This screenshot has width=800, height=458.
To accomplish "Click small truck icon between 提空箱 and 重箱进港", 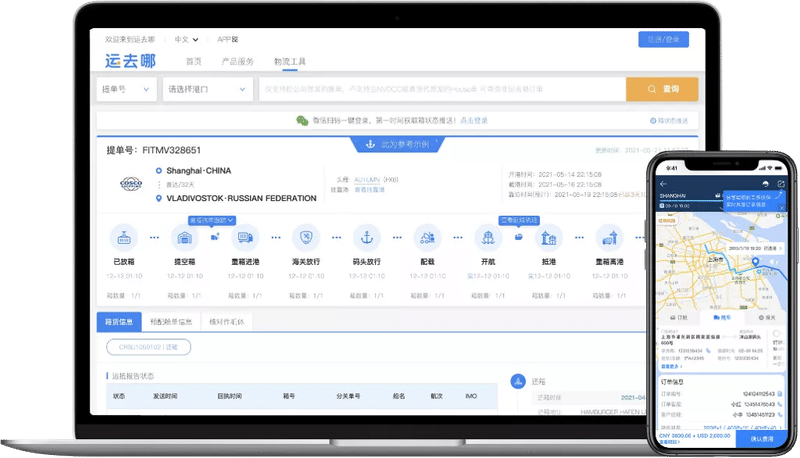I will (x=215, y=237).
